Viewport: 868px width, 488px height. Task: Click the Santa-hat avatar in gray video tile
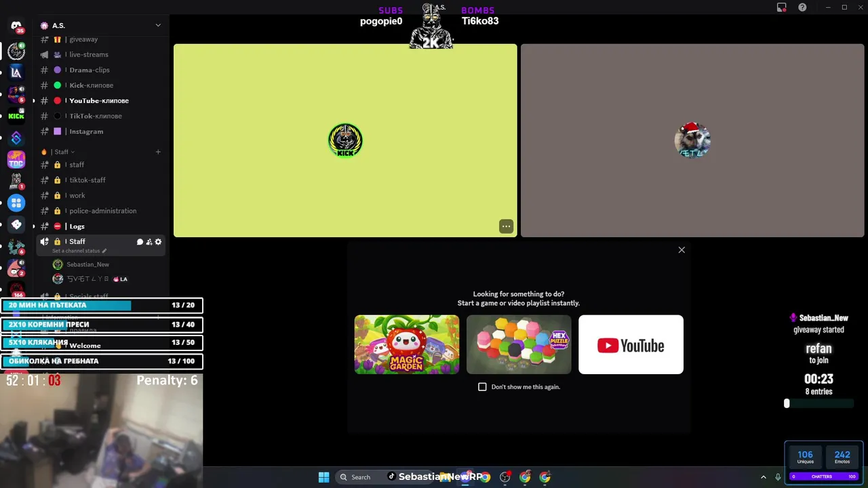(692, 140)
